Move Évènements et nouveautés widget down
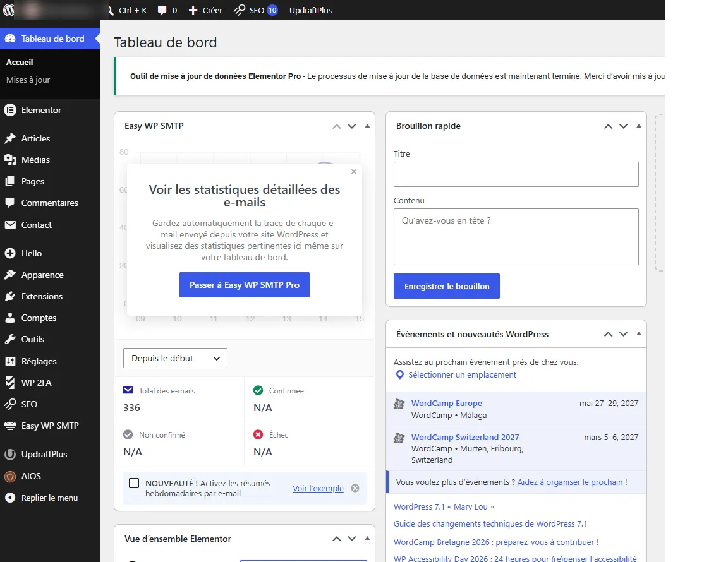 pyautogui.click(x=624, y=334)
